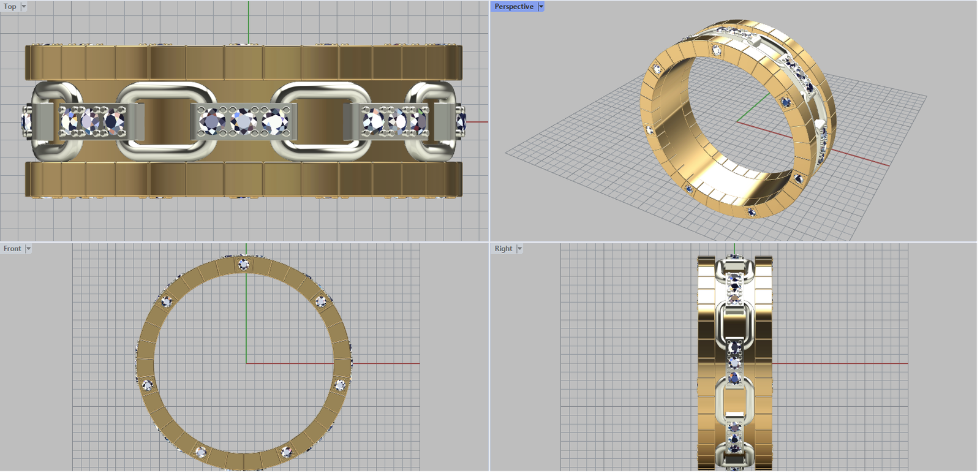Select the Right viewport title label
980x473 pixels.
point(503,249)
